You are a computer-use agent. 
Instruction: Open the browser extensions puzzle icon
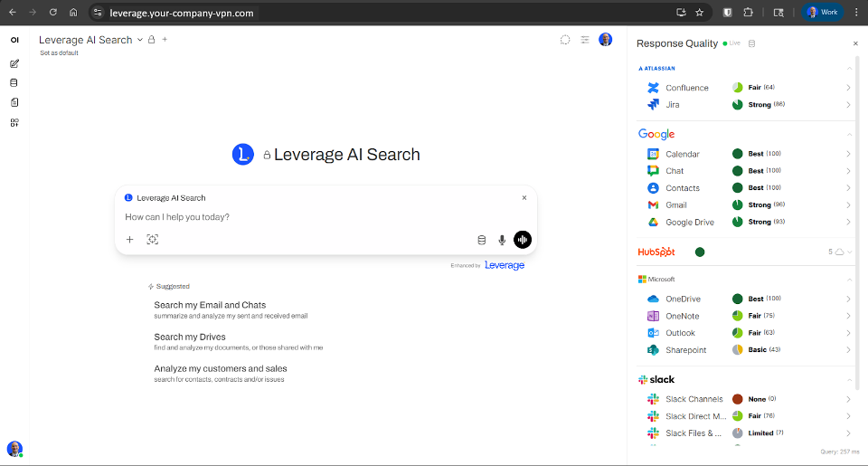click(x=748, y=12)
